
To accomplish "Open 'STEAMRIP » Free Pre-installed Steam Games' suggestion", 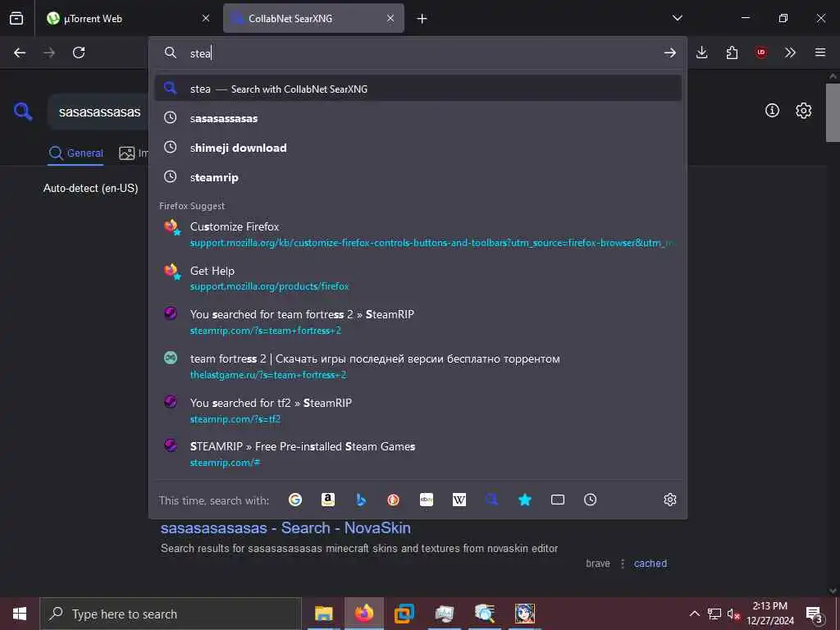I will tap(418, 454).
